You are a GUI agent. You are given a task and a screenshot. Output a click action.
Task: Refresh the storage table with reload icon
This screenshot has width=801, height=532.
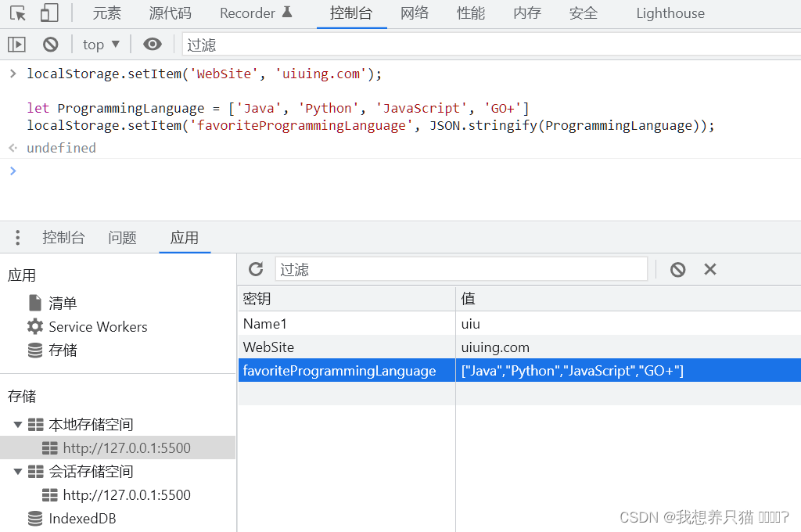256,269
